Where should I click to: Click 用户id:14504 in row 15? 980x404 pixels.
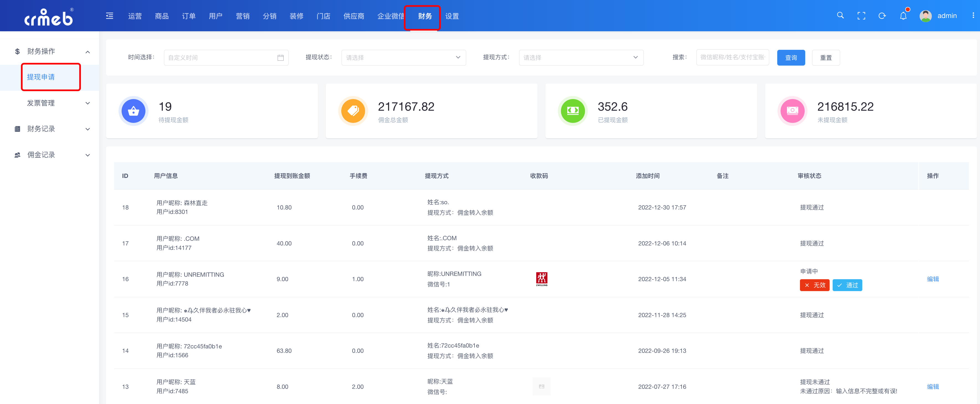(x=174, y=319)
